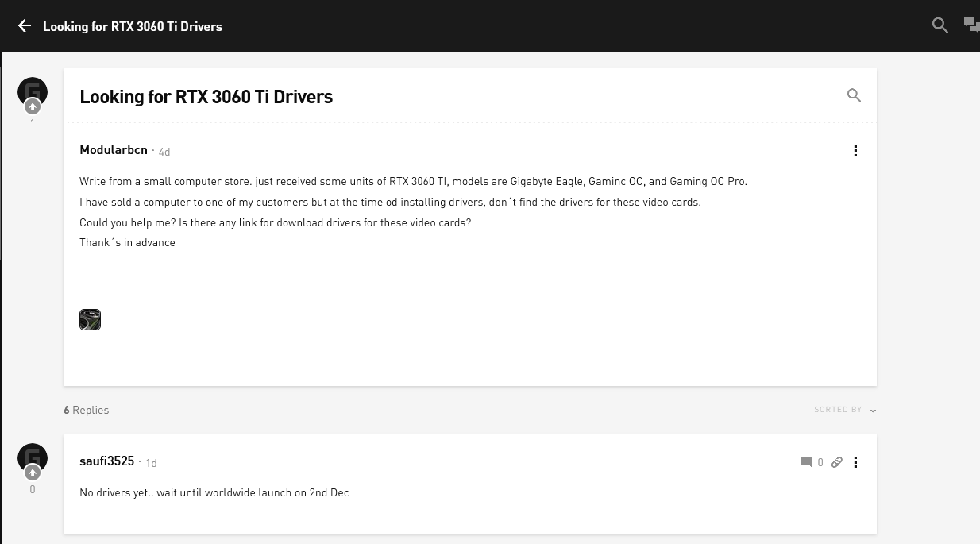The image size is (980, 544).
Task: Open search in the top black bar
Action: pyautogui.click(x=940, y=25)
